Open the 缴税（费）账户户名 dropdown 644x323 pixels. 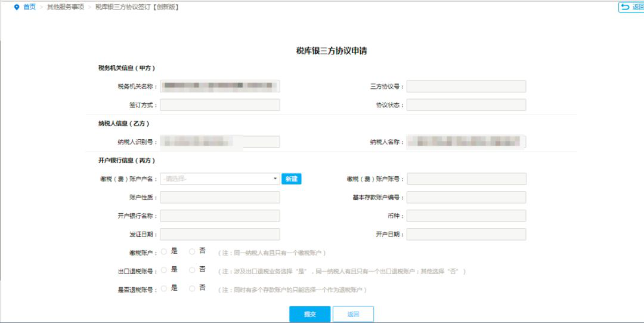click(x=219, y=179)
